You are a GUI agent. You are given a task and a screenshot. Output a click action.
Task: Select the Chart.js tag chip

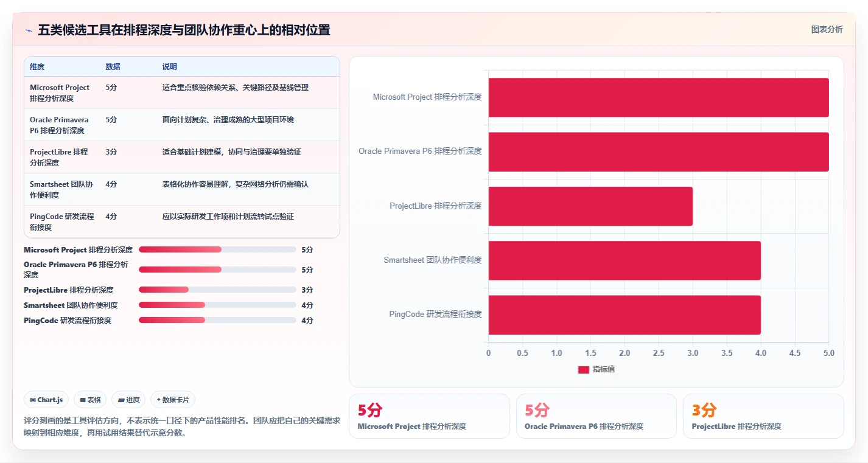point(47,400)
